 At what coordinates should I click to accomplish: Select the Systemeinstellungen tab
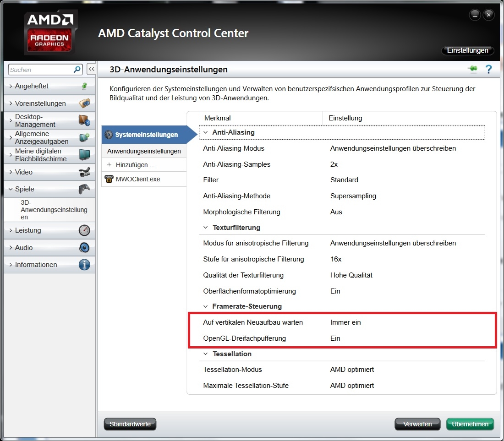coord(149,135)
